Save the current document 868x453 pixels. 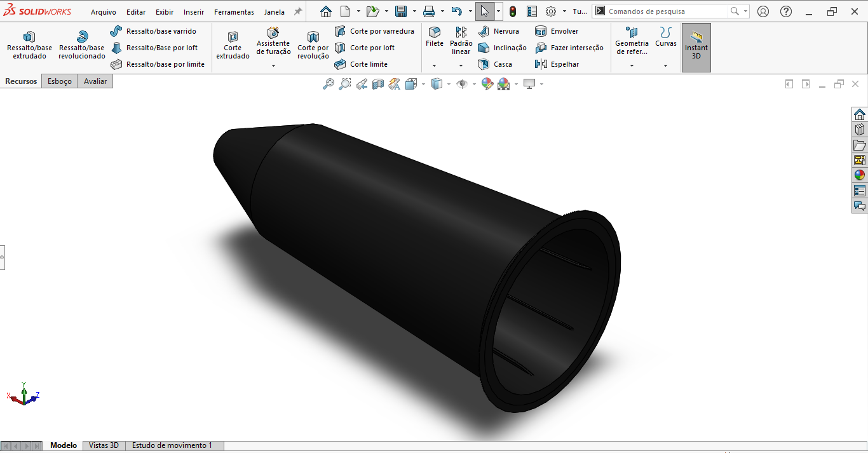[401, 11]
